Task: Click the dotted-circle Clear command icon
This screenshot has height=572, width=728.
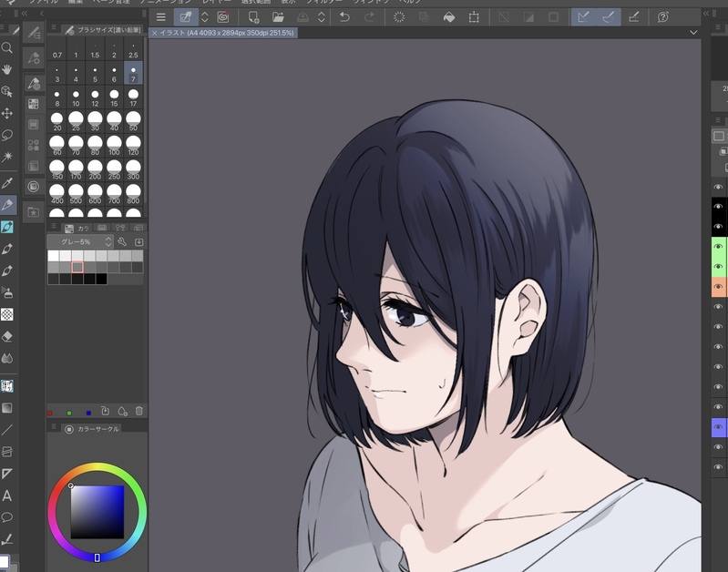Action: 399,17
